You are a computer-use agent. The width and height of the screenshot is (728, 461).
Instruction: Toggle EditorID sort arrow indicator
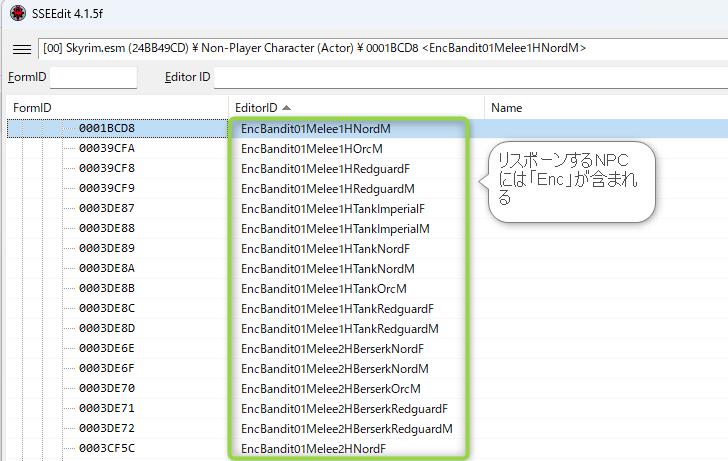coord(288,107)
